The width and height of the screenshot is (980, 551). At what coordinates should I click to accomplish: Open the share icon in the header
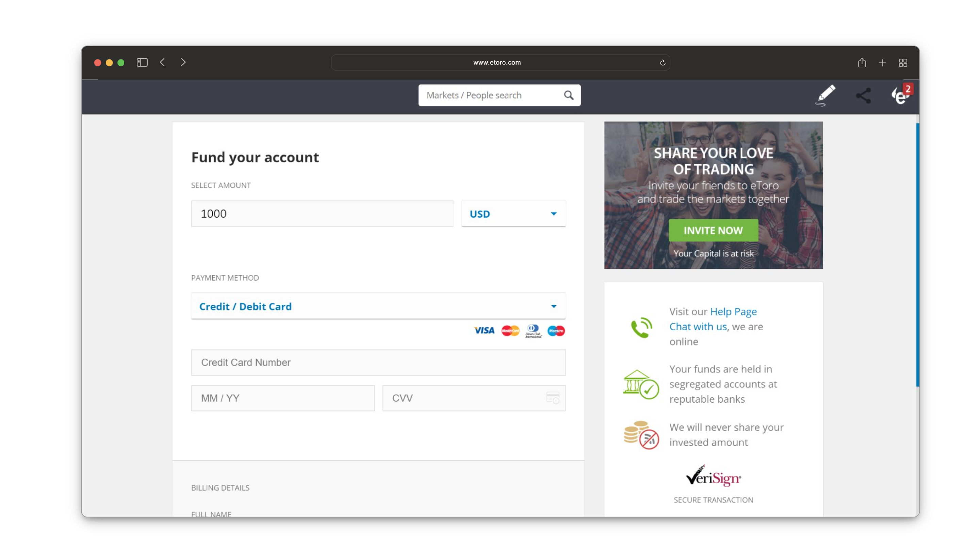point(863,96)
